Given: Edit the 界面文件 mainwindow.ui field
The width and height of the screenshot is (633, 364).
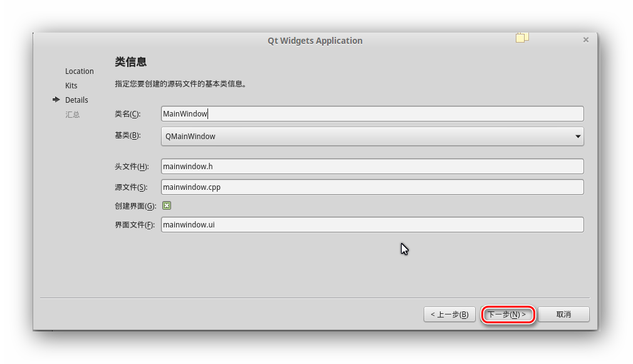Looking at the screenshot, I should tap(372, 224).
